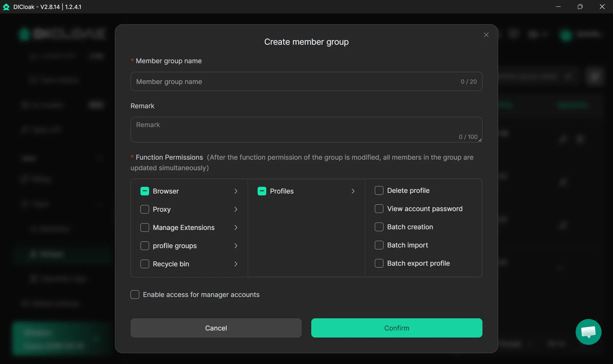Tick the Batch export profile checkbox
The image size is (613, 364).
[379, 263]
